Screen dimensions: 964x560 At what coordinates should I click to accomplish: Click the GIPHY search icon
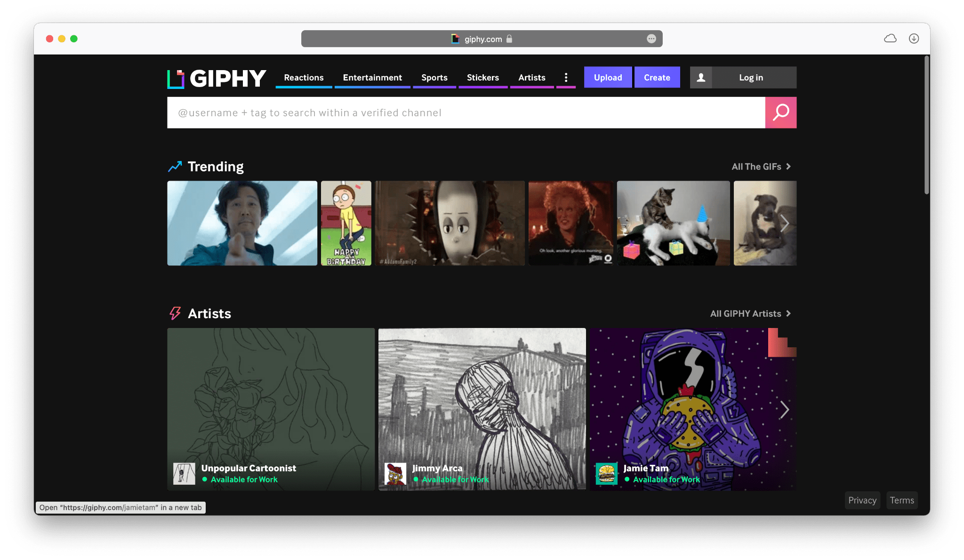(x=781, y=112)
